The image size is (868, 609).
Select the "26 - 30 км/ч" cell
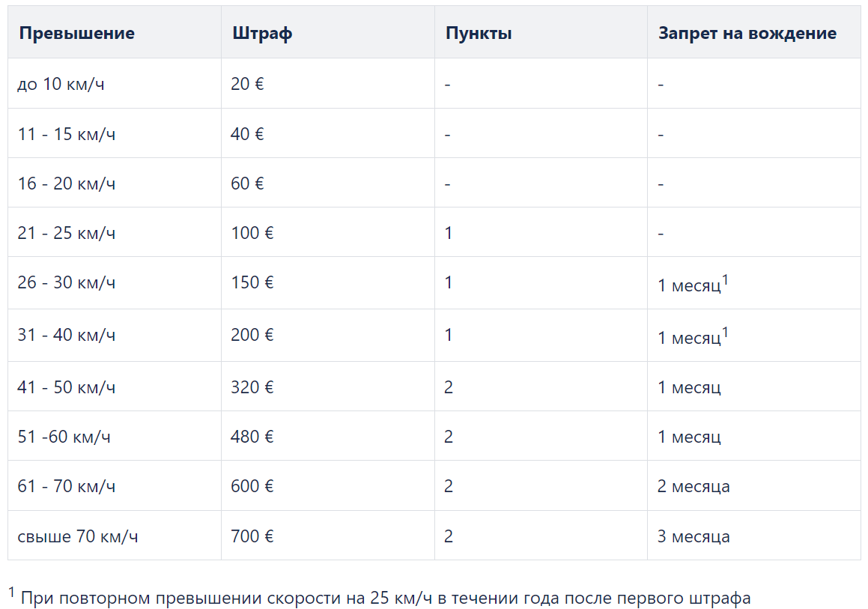[x=67, y=282]
